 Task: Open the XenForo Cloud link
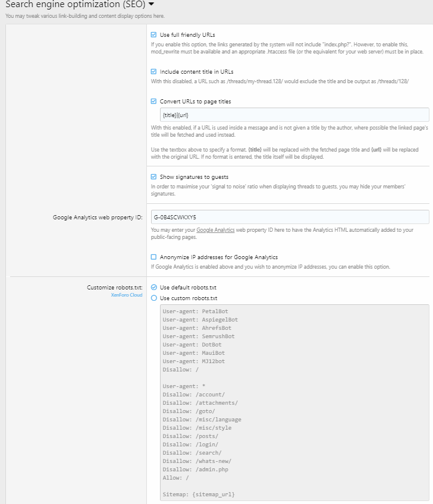(127, 295)
